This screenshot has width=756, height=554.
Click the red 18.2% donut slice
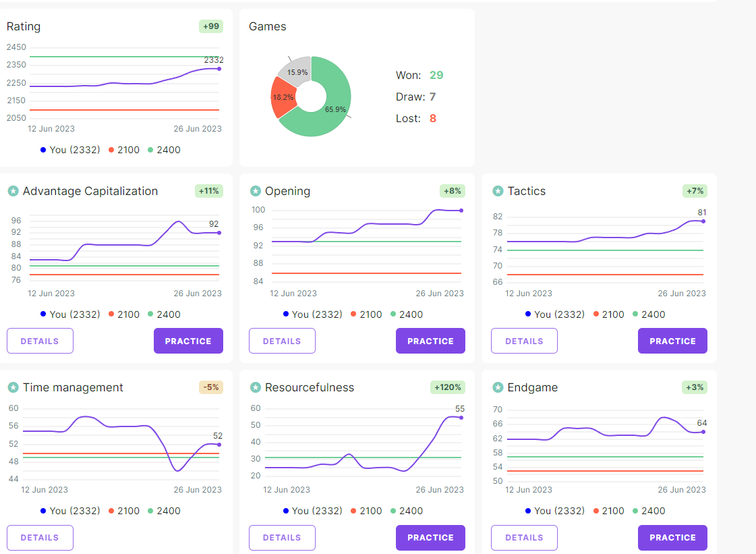283,98
